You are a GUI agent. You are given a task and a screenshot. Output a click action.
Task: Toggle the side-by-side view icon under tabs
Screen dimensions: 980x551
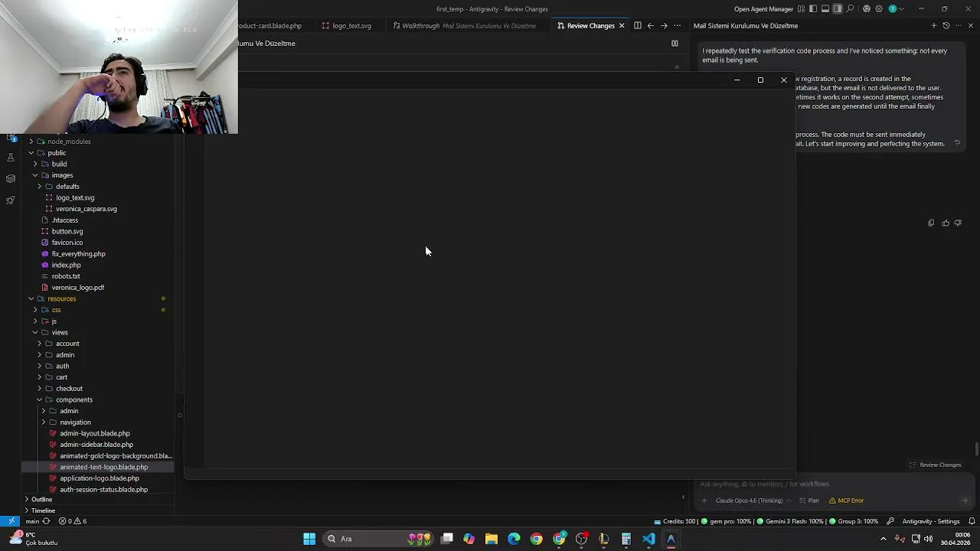click(675, 44)
